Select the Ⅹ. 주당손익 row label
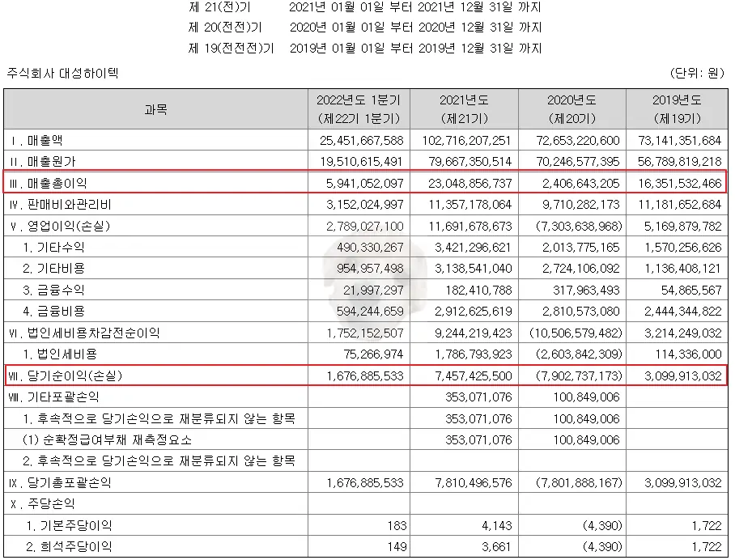This screenshot has height=560, width=735. click(x=43, y=504)
